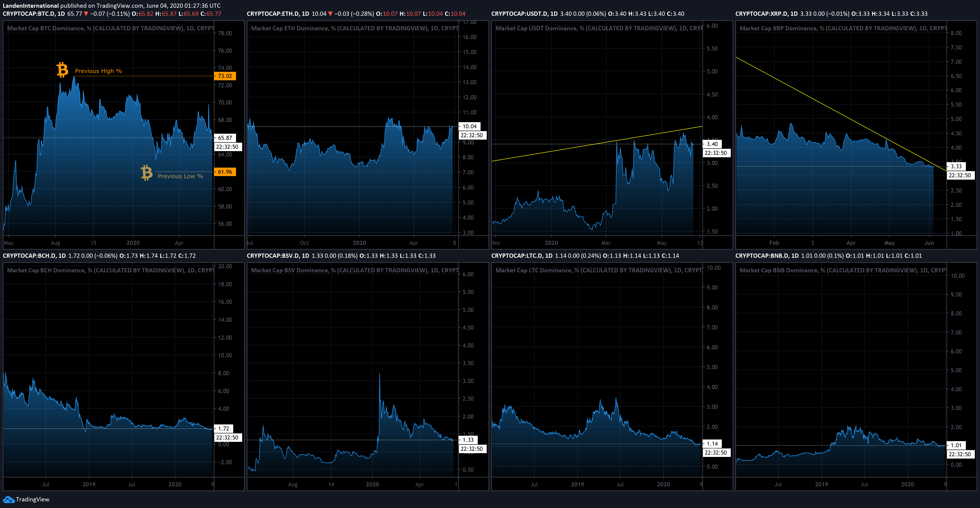Click the CRYPTOCAP:XRP.D, 1D symbol header
Screen dimensions: 980x508
click(767, 14)
